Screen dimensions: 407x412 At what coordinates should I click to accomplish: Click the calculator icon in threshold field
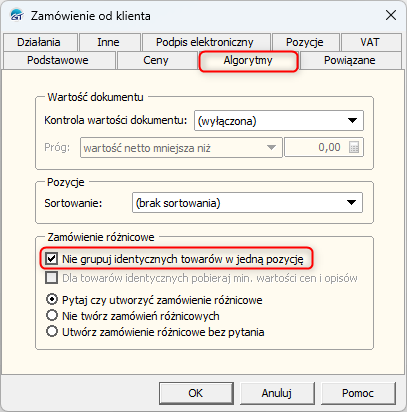click(x=354, y=147)
